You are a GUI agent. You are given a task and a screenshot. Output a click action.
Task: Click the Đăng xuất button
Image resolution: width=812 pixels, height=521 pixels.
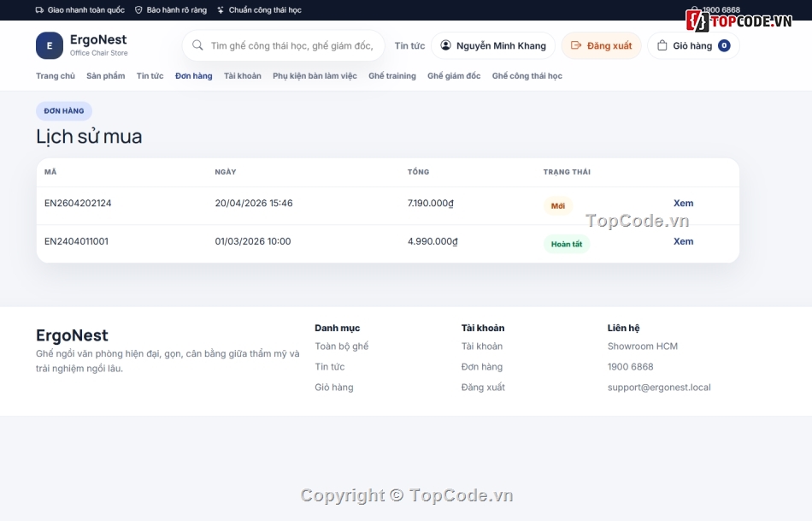click(601, 45)
